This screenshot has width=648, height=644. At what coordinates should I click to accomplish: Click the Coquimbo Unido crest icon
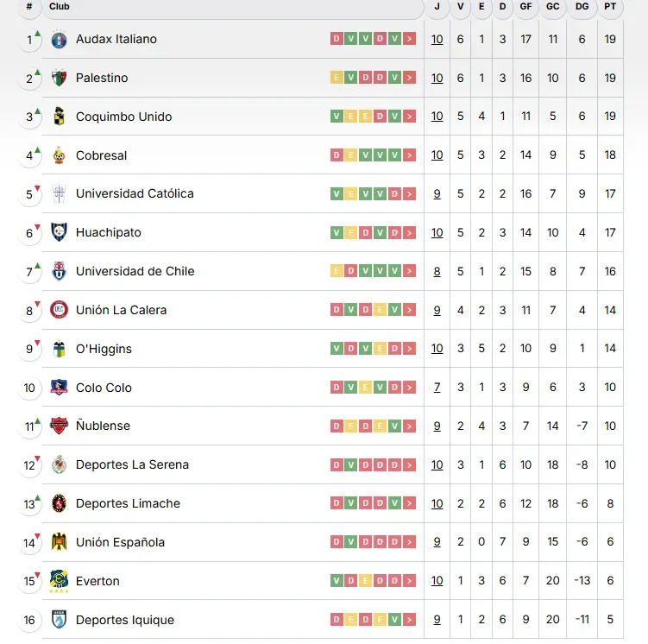59,117
